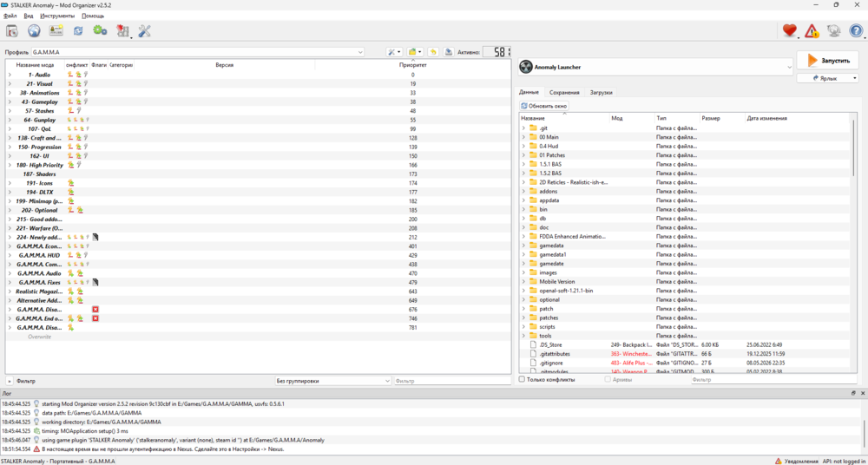Click the float log panel icon
Screen dimensions: 868x465
pyautogui.click(x=853, y=393)
